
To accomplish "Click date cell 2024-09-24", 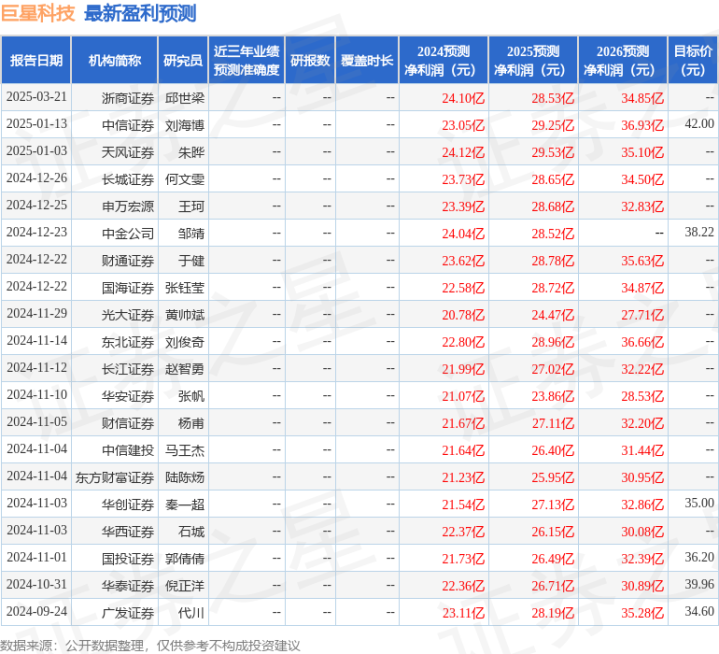I will coord(37,611).
